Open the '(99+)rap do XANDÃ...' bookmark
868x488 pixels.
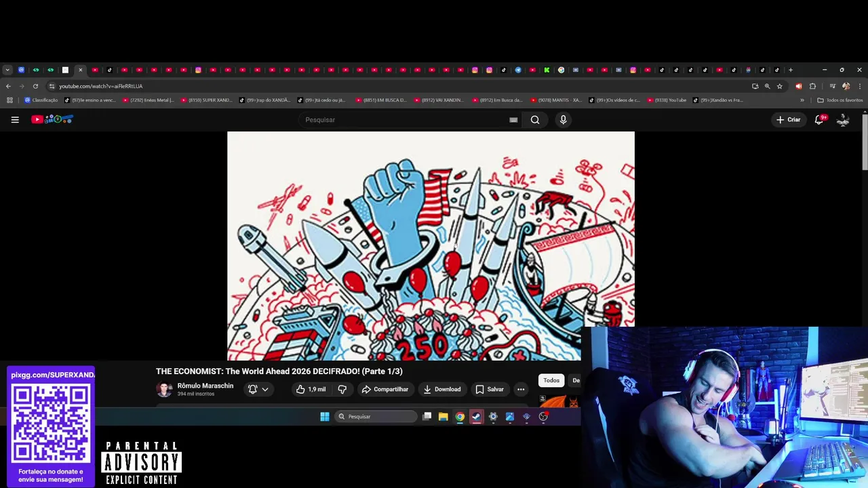(265, 100)
